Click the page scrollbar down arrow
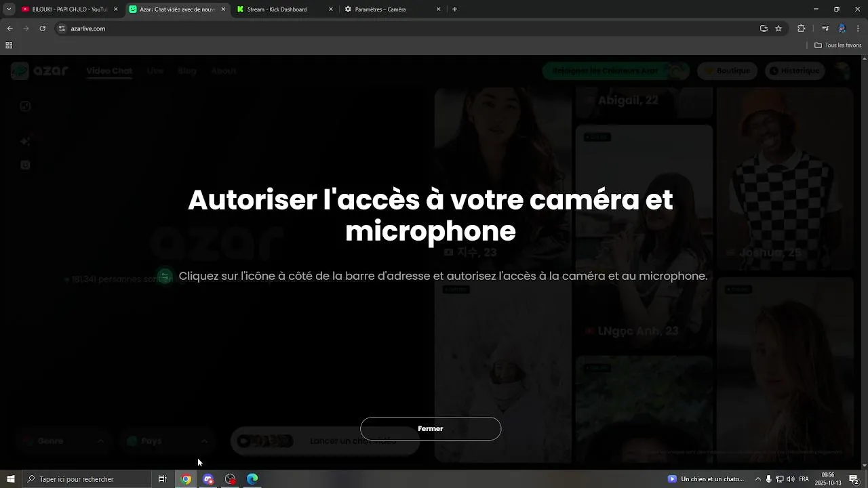 point(865,466)
